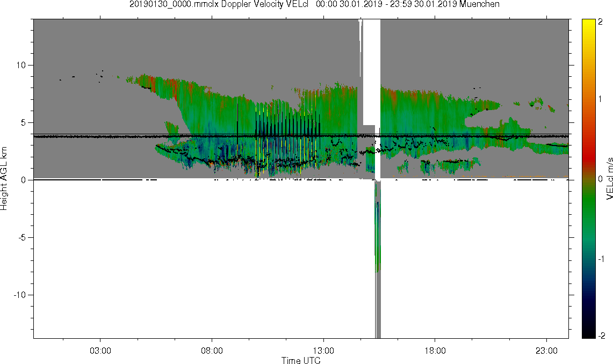The height and width of the screenshot is (364, 613).
Task: Click the colorbar value -1 label
Action: pos(602,259)
